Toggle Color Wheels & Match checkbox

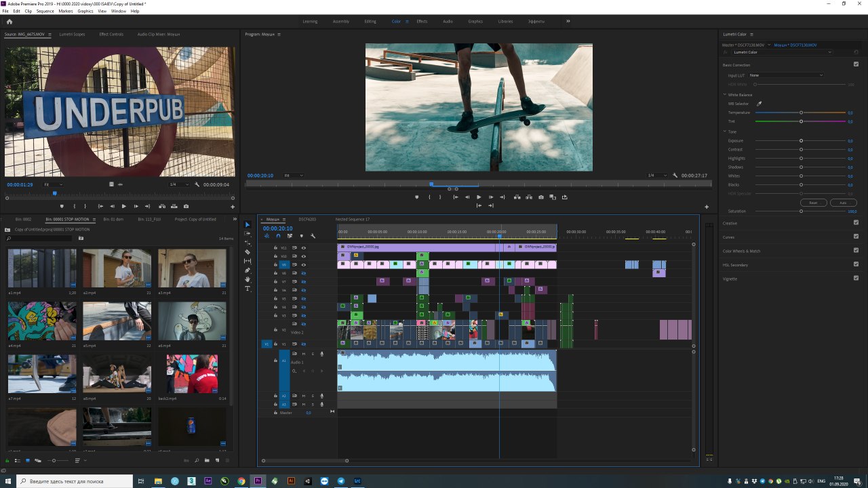(x=856, y=251)
